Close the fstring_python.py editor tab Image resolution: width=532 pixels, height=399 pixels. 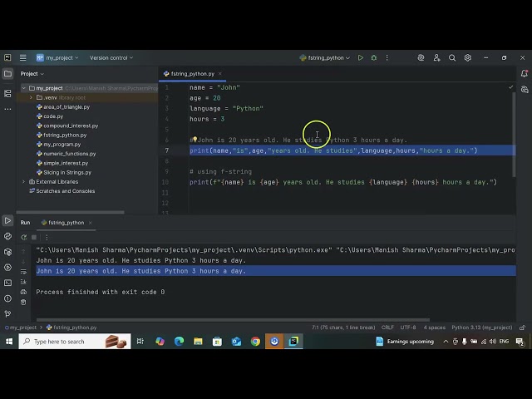(219, 74)
